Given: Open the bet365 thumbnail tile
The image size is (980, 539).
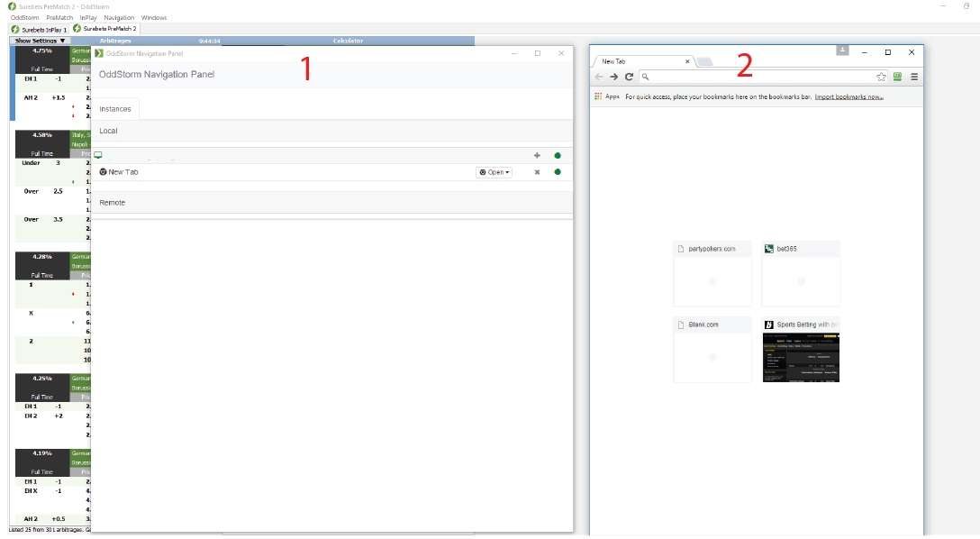Looking at the screenshot, I should [x=800, y=274].
